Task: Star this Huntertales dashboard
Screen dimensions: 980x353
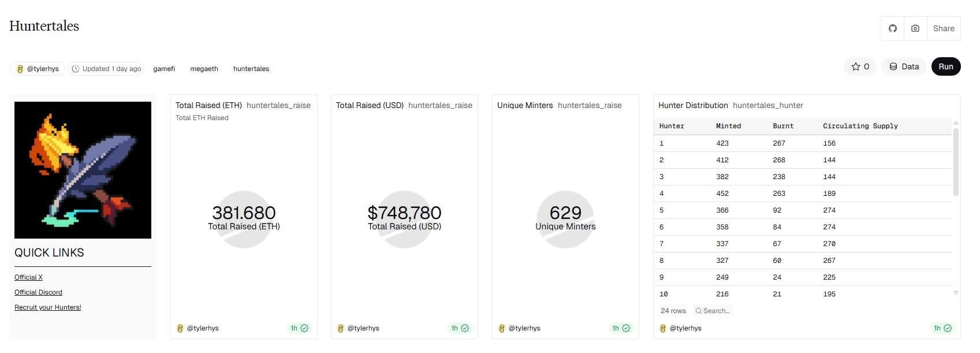Action: [860, 66]
